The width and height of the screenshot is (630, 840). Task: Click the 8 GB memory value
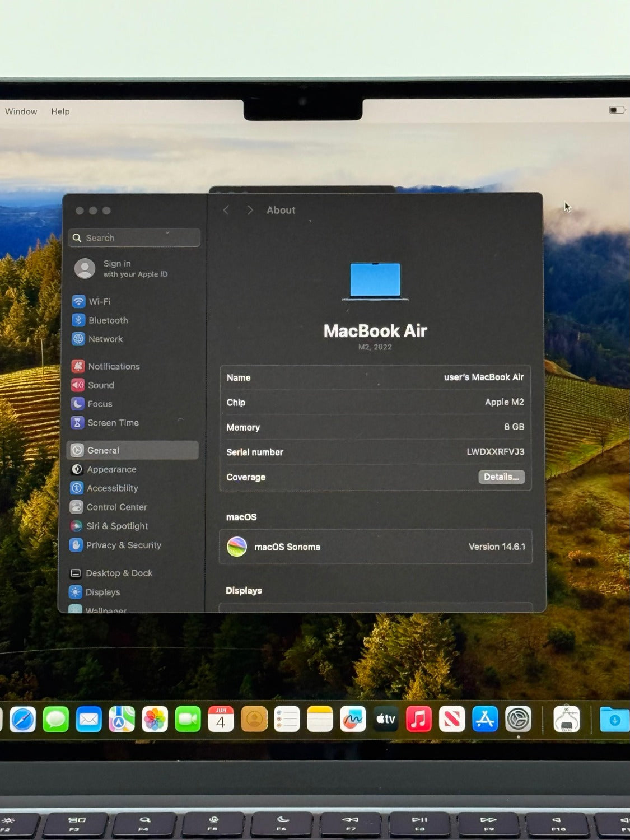click(514, 427)
